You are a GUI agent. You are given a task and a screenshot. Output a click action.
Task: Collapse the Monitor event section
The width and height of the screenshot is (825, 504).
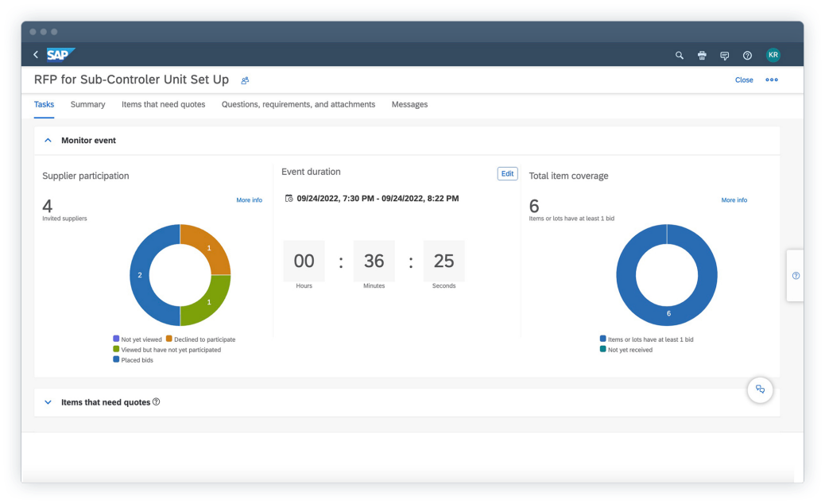[x=48, y=139]
